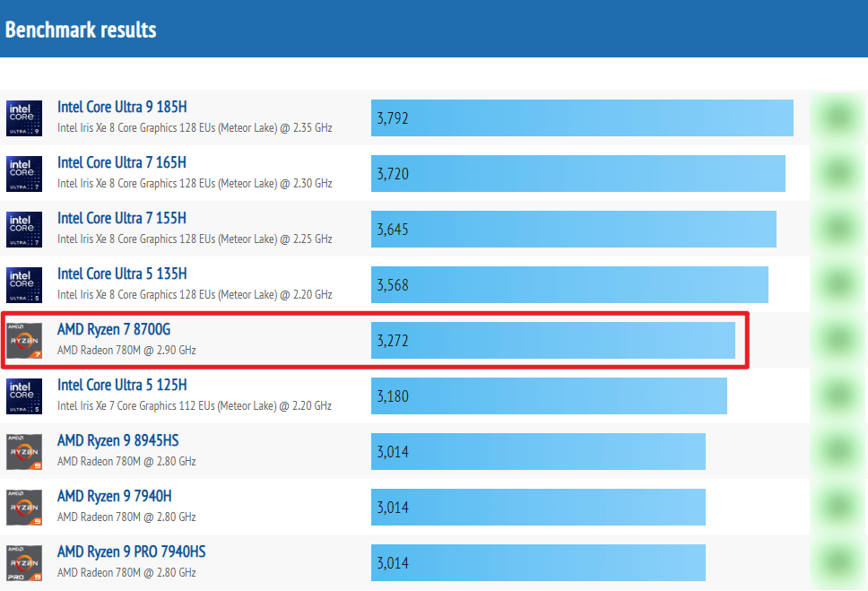Open the AMD Ryzen 9 PRO 7940HS link
868x591 pixels.
pos(131,552)
